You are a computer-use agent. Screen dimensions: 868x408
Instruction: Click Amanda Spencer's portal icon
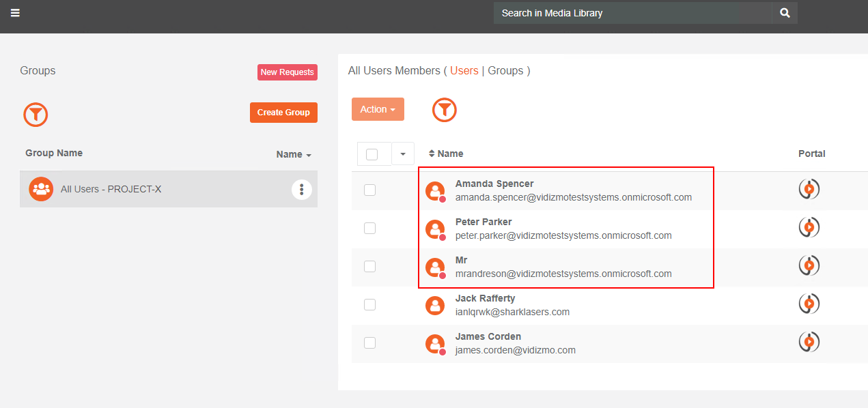point(809,189)
